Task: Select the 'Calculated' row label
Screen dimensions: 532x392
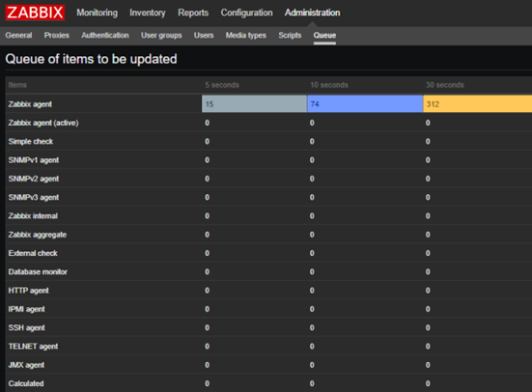Action: pos(26,383)
